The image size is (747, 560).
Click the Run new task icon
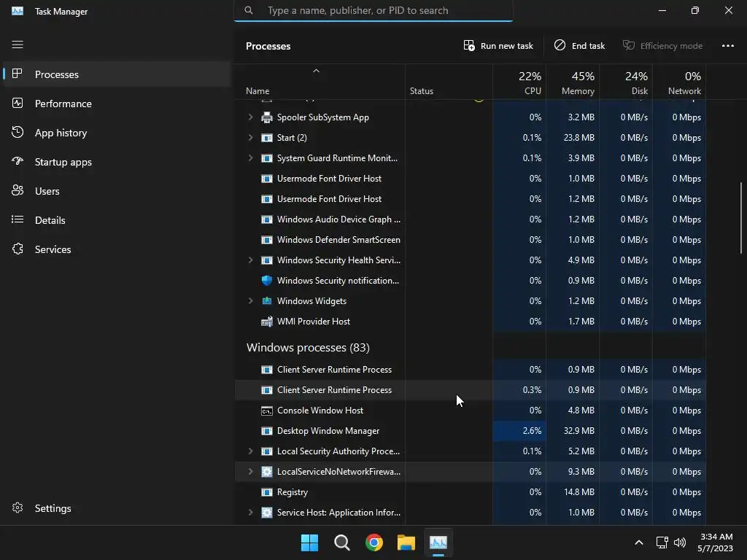click(x=469, y=46)
